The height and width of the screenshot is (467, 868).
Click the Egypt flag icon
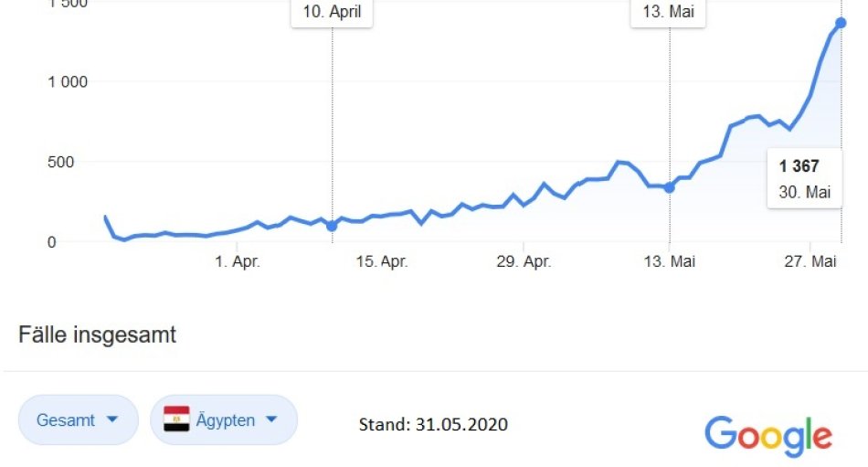[x=176, y=419]
